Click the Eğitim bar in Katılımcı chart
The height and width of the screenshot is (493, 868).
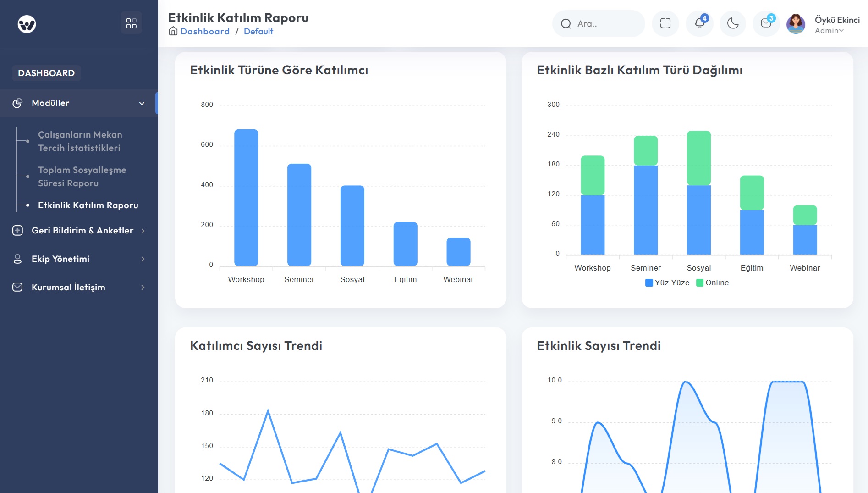coord(406,244)
